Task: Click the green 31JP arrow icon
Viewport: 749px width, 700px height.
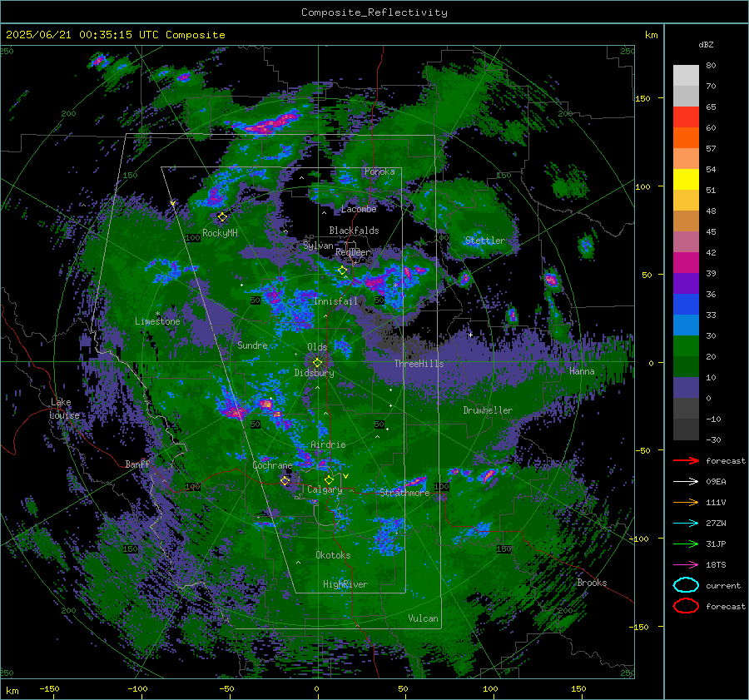Action: coord(686,544)
